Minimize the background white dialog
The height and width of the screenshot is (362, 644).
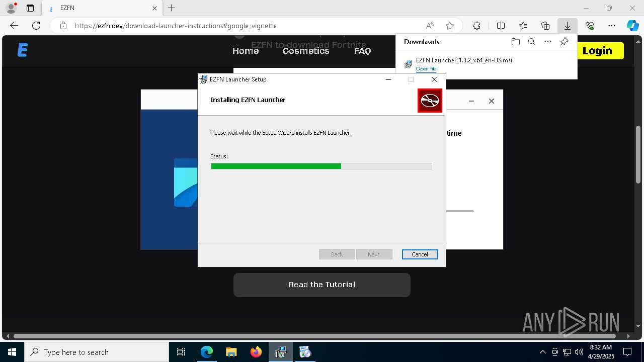tap(471, 101)
